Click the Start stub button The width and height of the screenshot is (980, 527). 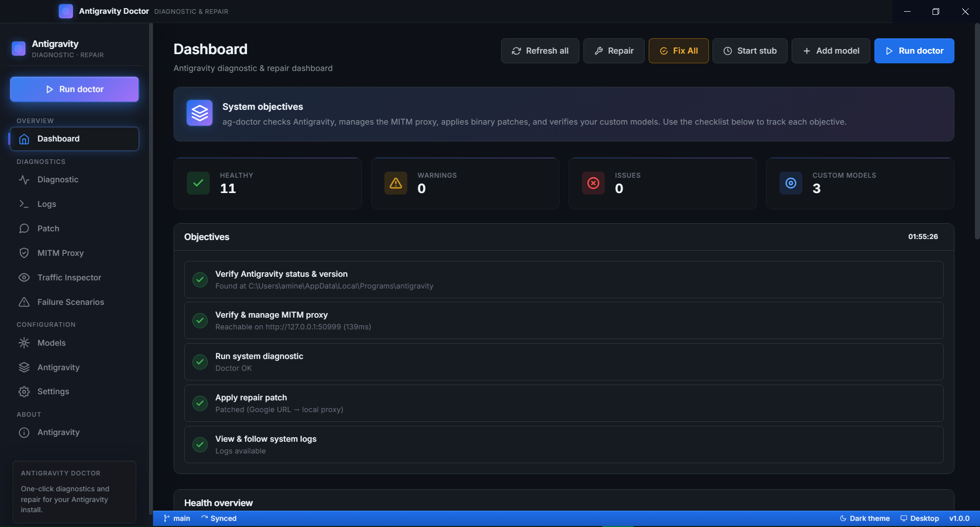750,51
